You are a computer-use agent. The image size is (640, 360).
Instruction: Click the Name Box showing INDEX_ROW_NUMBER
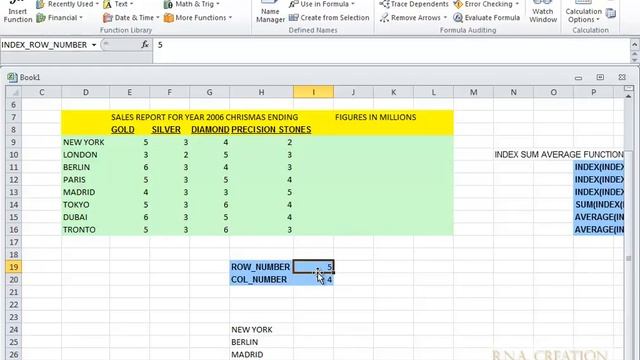tap(45, 45)
